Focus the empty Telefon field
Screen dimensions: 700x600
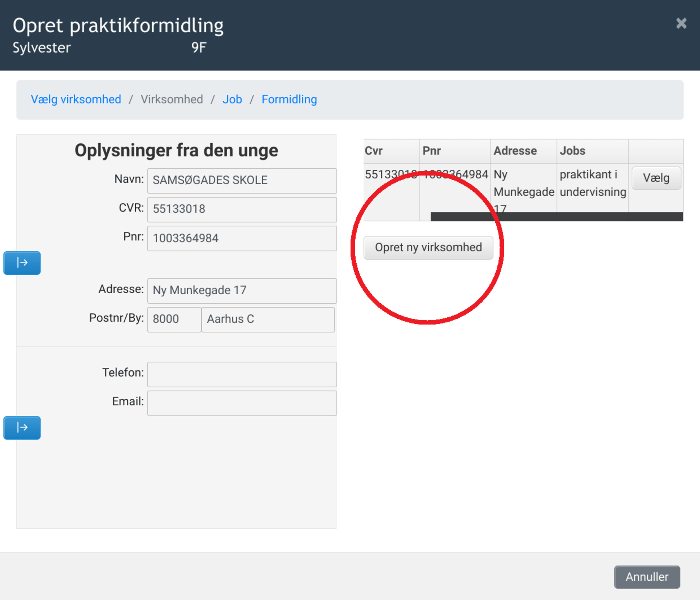coord(241,374)
